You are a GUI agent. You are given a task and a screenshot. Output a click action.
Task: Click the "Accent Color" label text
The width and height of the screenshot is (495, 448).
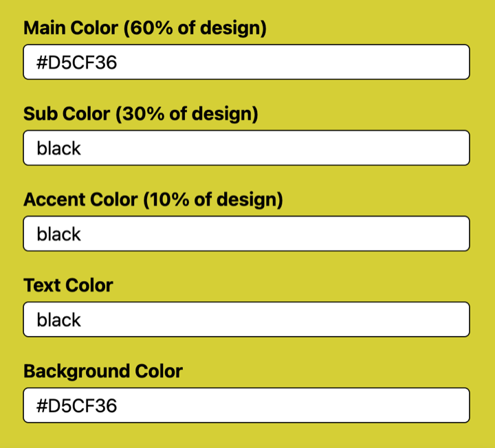pyautogui.click(x=80, y=200)
